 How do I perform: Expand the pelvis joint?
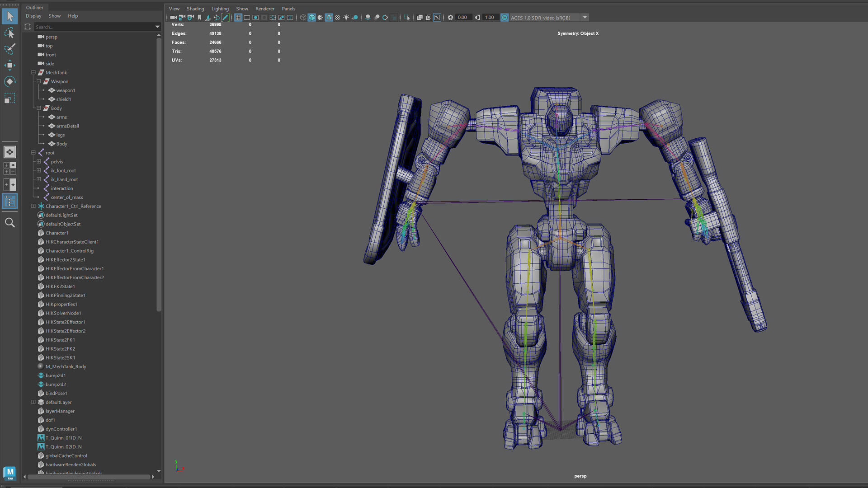38,162
